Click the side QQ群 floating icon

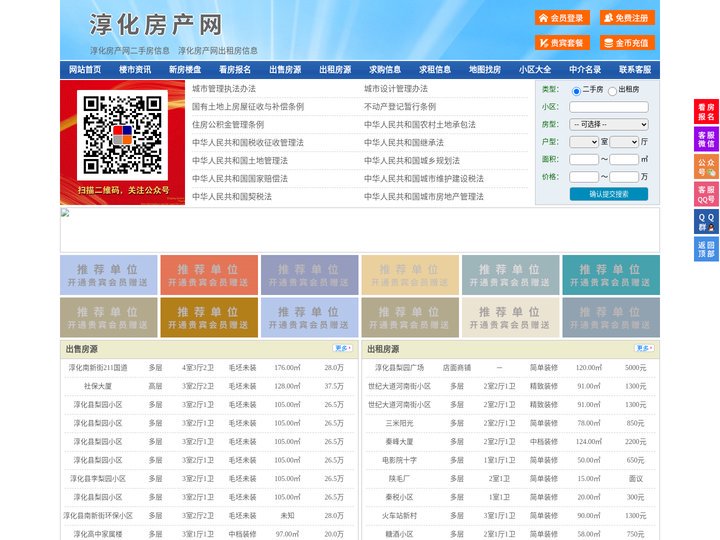click(706, 222)
